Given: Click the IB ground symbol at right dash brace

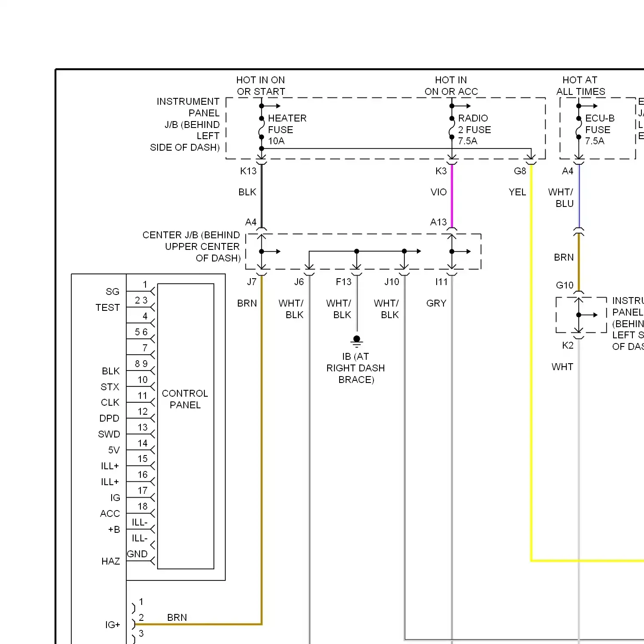Looking at the screenshot, I should point(356,341).
